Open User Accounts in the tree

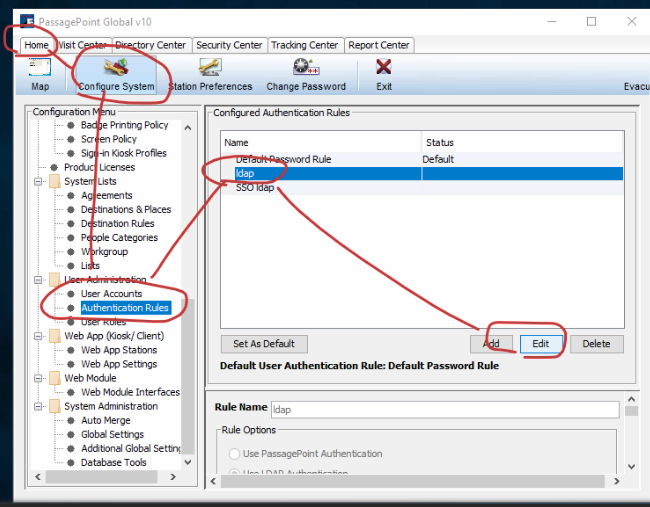pos(111,294)
